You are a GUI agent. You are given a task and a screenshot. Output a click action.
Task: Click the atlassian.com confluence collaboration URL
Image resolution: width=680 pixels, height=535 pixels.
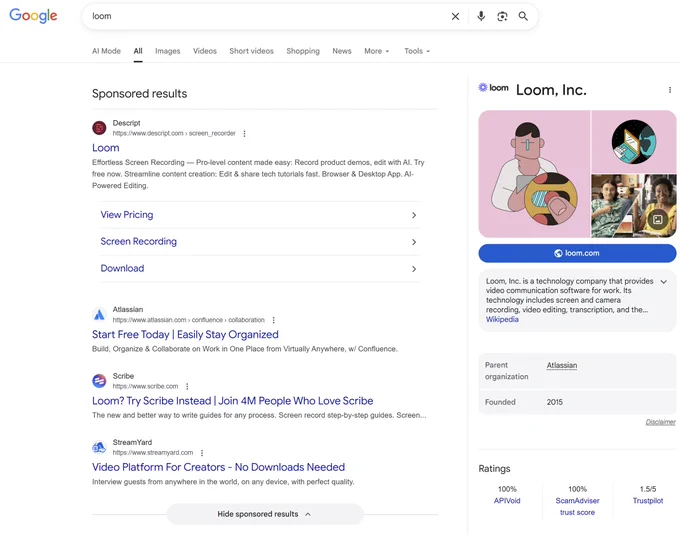(x=189, y=320)
